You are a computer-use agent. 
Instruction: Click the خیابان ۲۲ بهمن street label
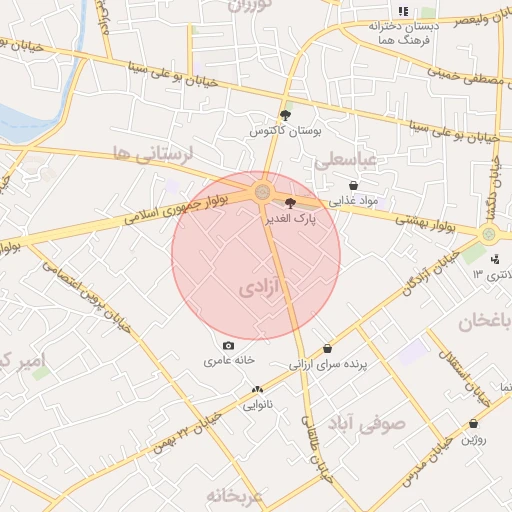tap(188, 433)
